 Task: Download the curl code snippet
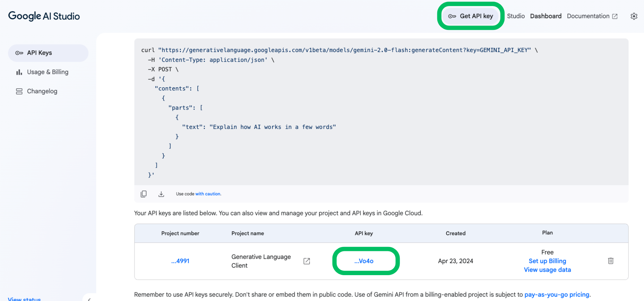tap(161, 194)
